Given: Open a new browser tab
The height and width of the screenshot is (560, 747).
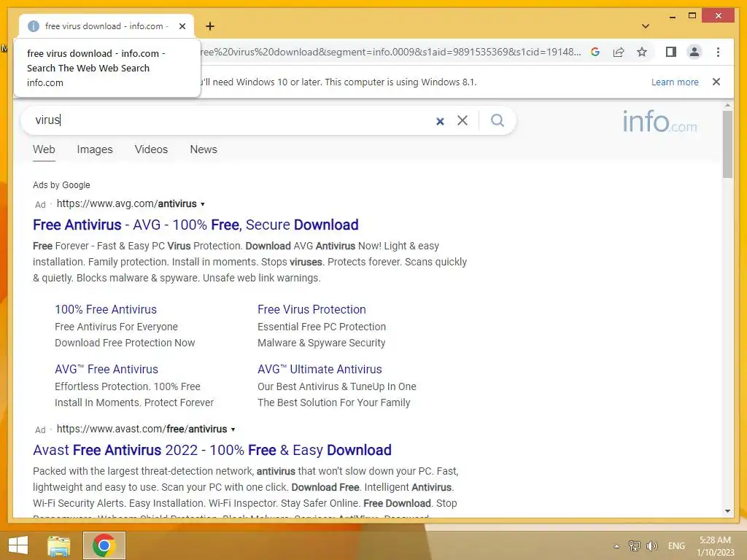Looking at the screenshot, I should pyautogui.click(x=210, y=26).
